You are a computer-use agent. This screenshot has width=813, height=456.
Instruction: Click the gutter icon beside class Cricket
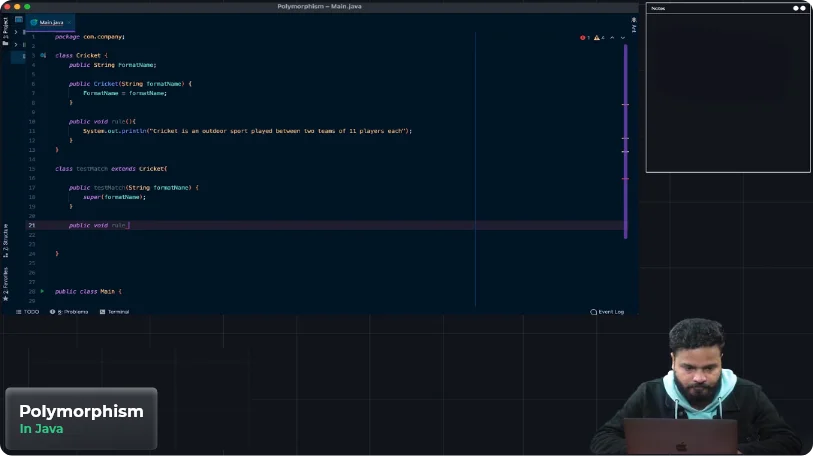click(43, 56)
